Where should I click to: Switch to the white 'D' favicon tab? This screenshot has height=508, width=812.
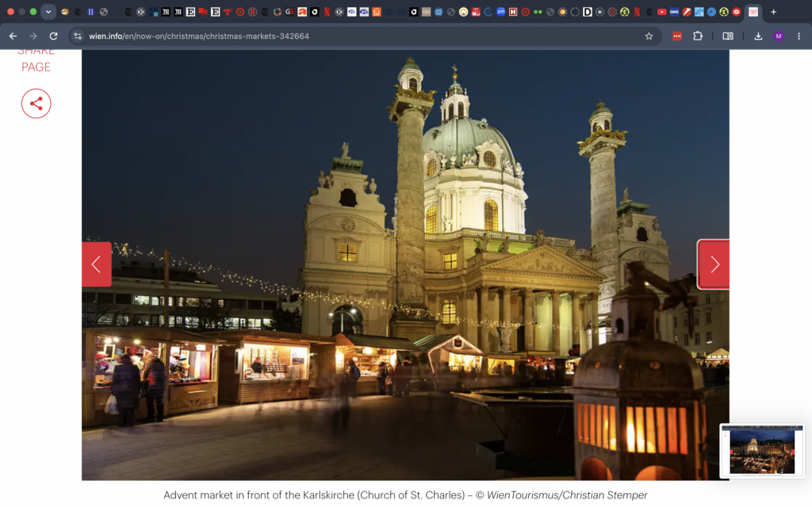click(588, 12)
